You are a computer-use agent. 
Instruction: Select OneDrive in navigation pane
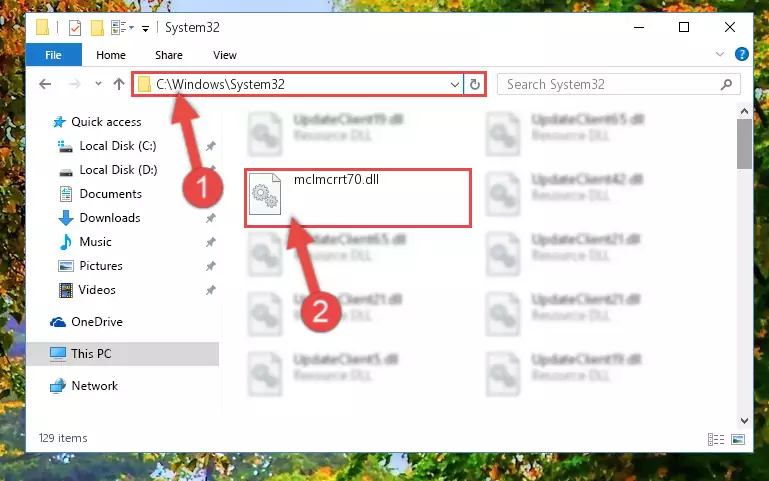click(x=97, y=322)
